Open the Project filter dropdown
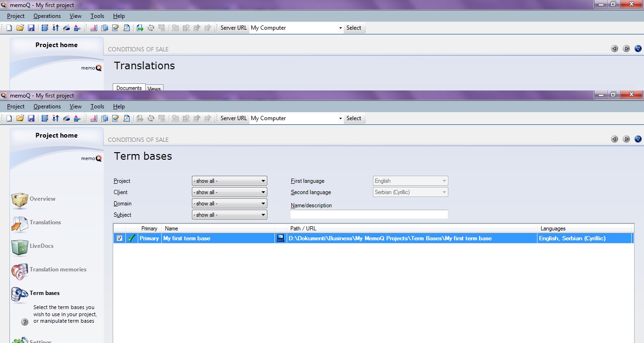The image size is (644, 343). pyautogui.click(x=230, y=181)
